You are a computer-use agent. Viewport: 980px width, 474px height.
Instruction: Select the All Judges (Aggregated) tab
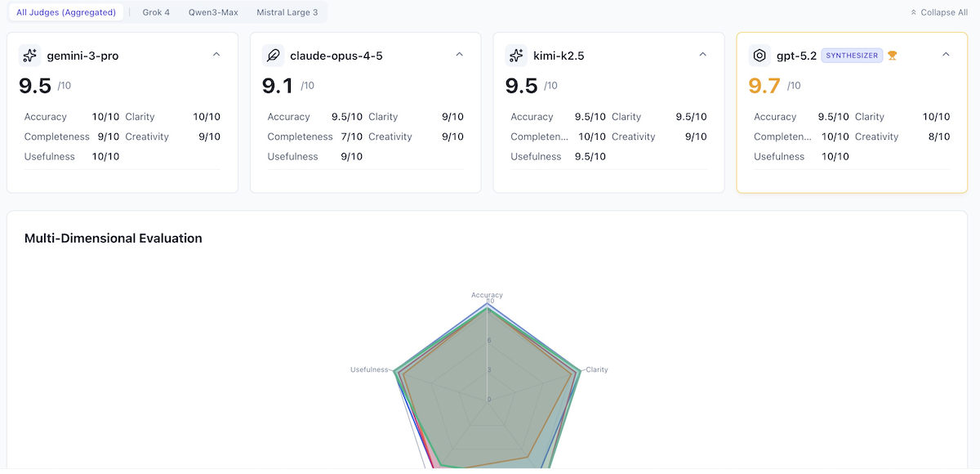[x=66, y=12]
